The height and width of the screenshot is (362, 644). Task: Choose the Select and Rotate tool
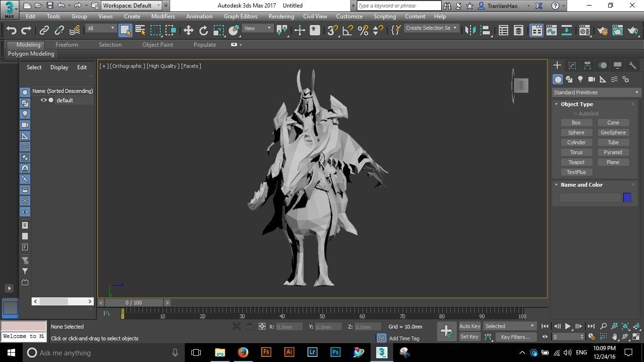pos(204,30)
